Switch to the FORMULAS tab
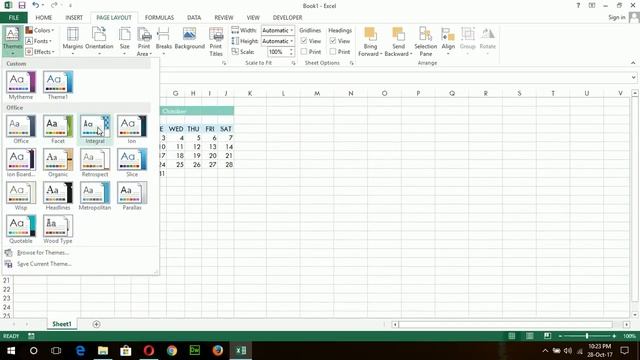The height and width of the screenshot is (360, 640). click(x=159, y=18)
